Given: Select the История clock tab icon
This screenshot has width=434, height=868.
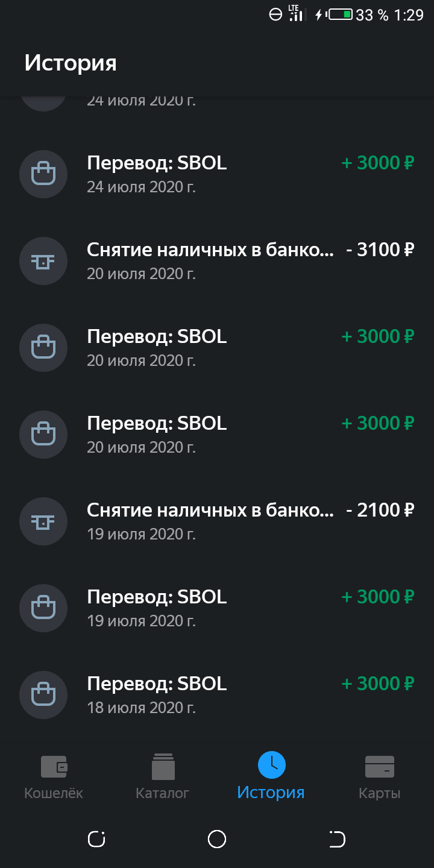Looking at the screenshot, I should pos(271,765).
